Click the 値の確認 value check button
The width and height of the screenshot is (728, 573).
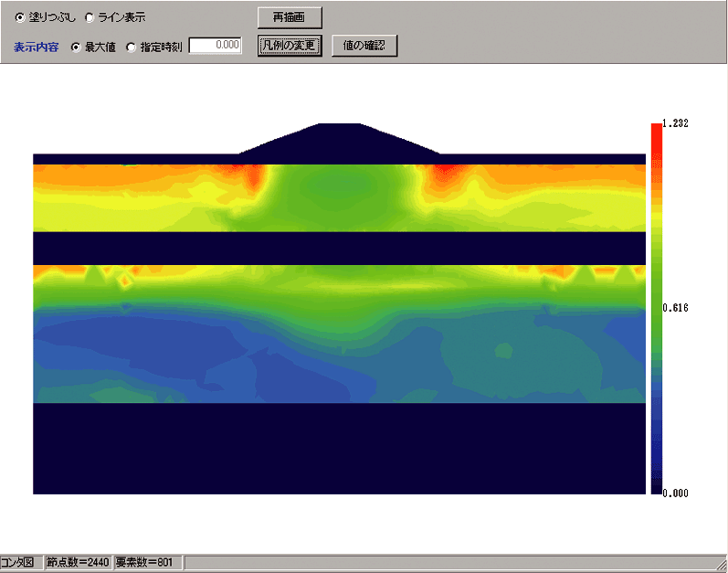pyautogui.click(x=364, y=46)
